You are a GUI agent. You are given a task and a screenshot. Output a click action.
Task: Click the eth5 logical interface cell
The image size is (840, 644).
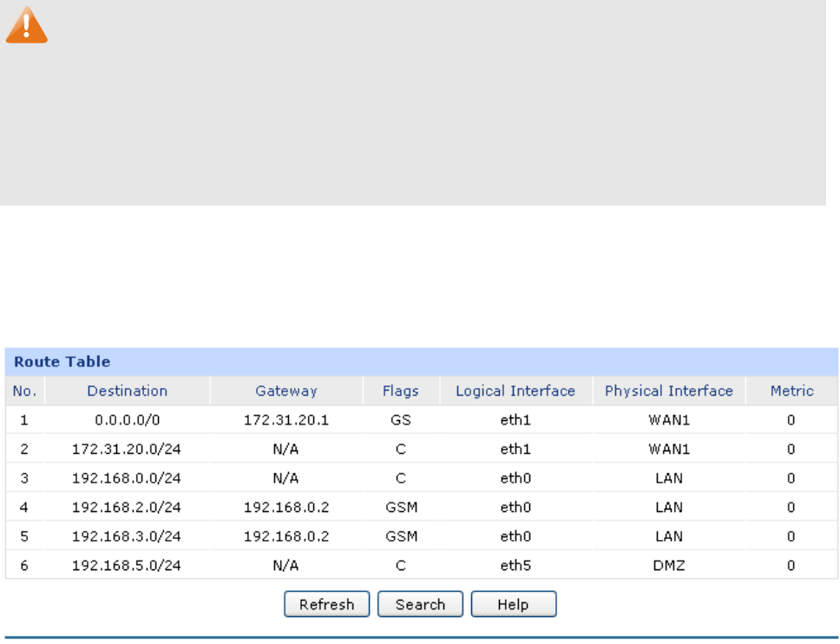515,565
